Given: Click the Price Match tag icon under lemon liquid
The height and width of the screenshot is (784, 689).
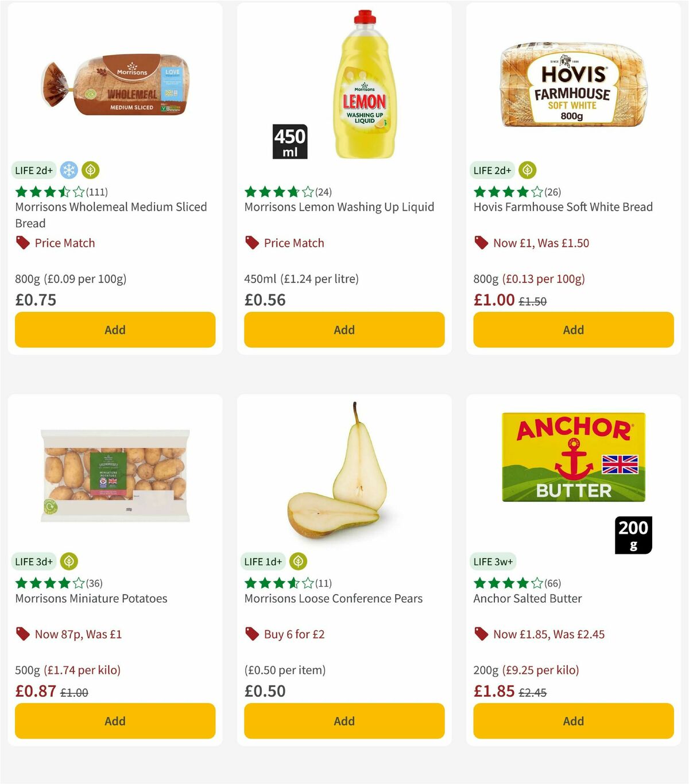Looking at the screenshot, I should 251,242.
